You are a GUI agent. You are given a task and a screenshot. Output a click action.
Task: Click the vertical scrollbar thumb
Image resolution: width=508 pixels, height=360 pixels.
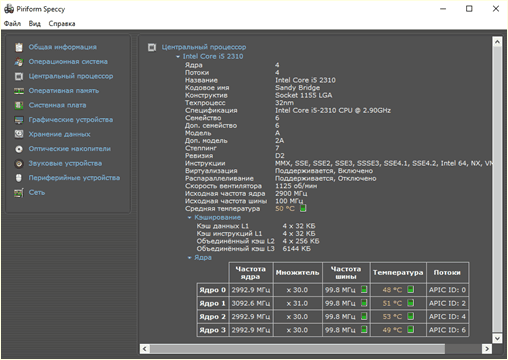497,190
